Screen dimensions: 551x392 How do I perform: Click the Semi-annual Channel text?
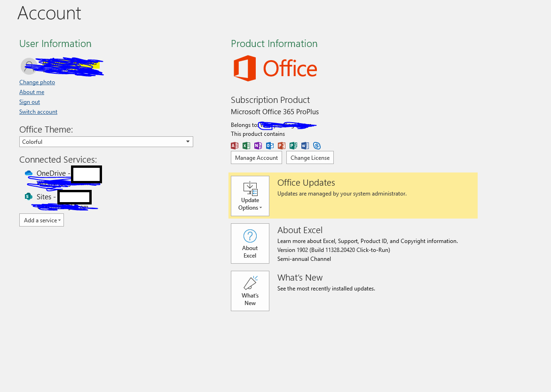point(304,259)
